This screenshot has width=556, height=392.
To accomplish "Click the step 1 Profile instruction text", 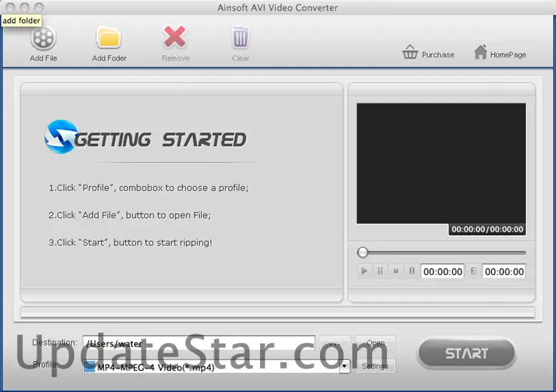I will tap(148, 187).
